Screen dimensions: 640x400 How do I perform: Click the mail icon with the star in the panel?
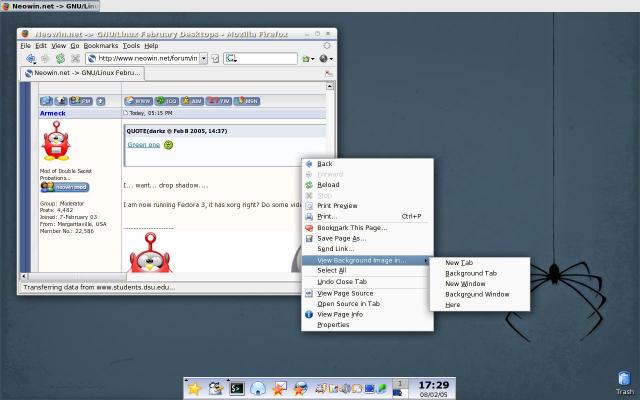coord(279,389)
